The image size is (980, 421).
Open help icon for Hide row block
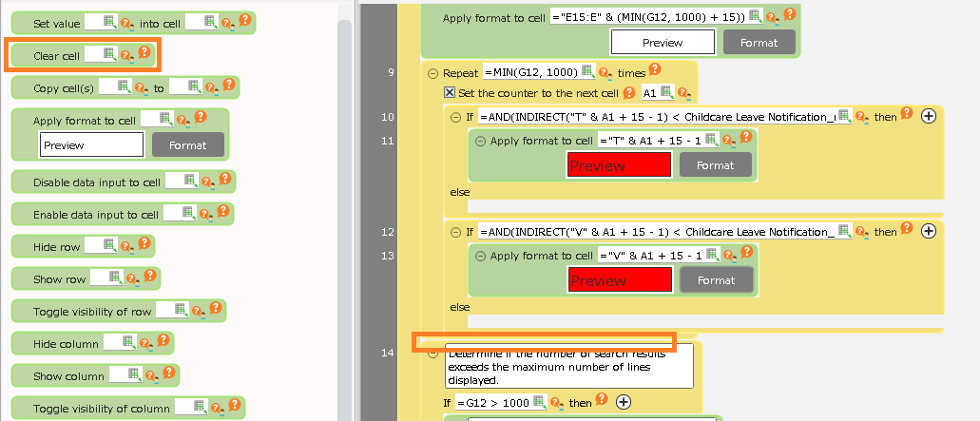point(144,244)
